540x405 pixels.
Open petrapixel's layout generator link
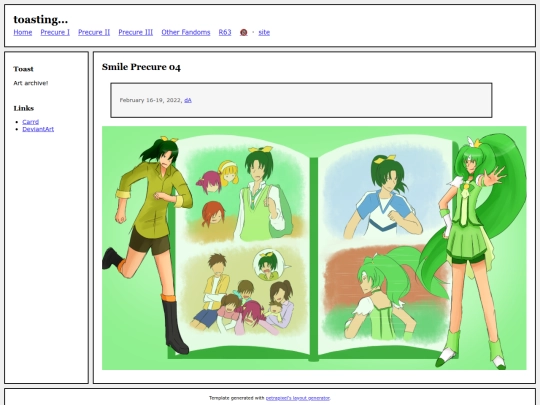(298, 398)
